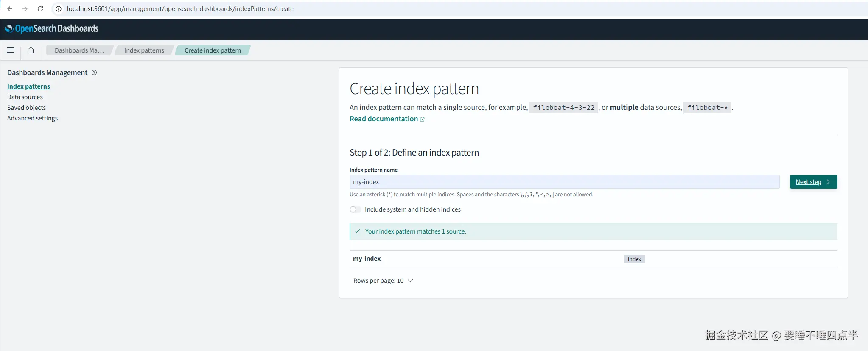Viewport: 868px width, 351px height.
Task: Click the my-index row name
Action: (367, 259)
